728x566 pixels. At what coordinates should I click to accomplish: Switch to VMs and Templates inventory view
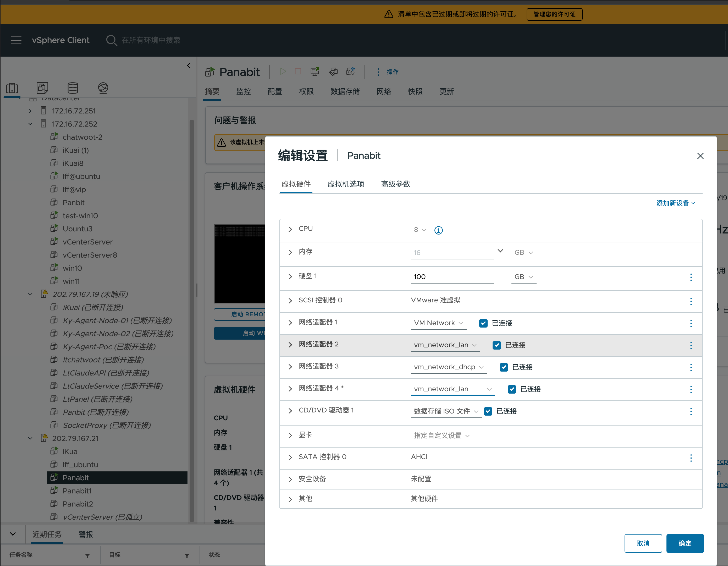pos(42,88)
